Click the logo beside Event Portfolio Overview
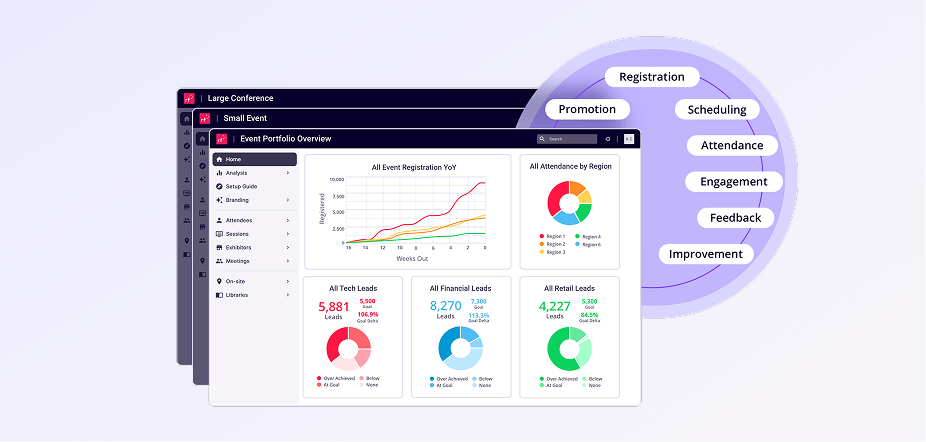 (x=221, y=139)
